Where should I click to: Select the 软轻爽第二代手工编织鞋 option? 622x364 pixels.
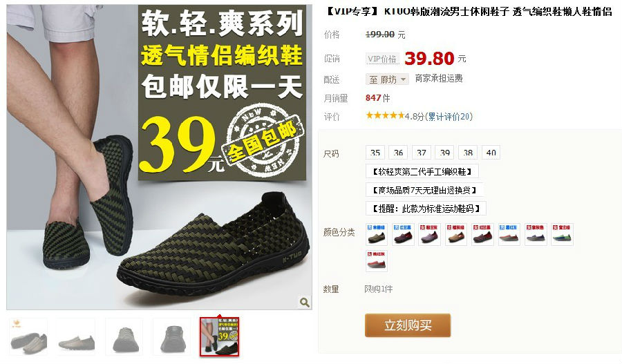(x=422, y=172)
